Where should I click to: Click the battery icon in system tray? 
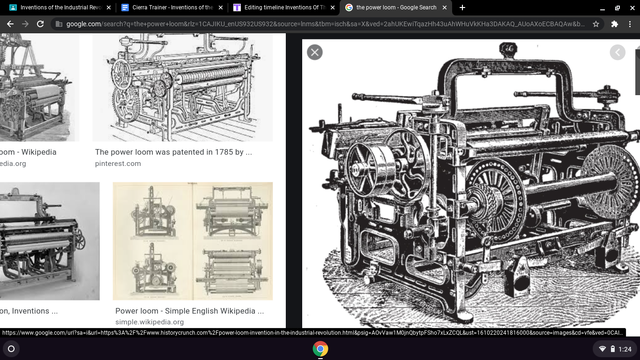(x=612, y=349)
